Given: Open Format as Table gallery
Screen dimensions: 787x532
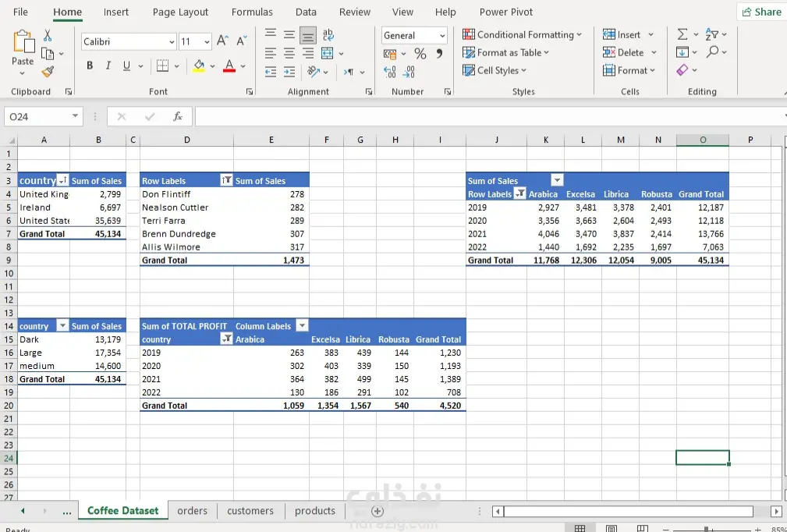Looking at the screenshot, I should click(506, 53).
